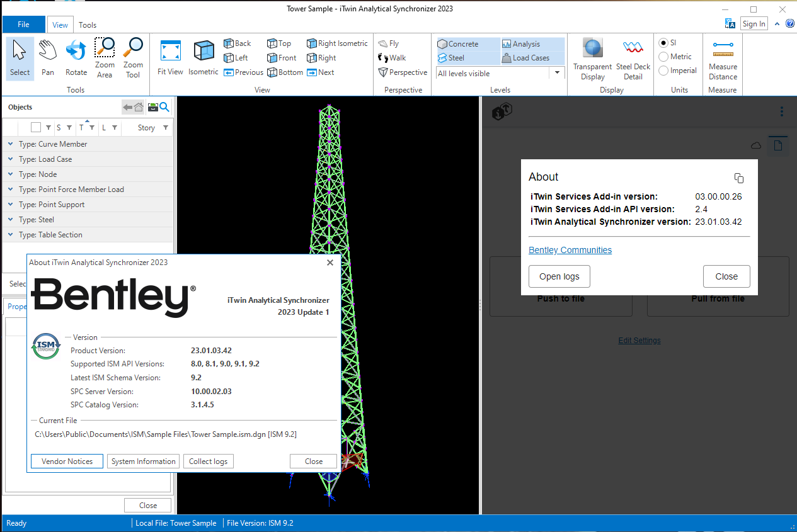Click the language translate icon in title area
Screen dimensions: 797x532
731,24
